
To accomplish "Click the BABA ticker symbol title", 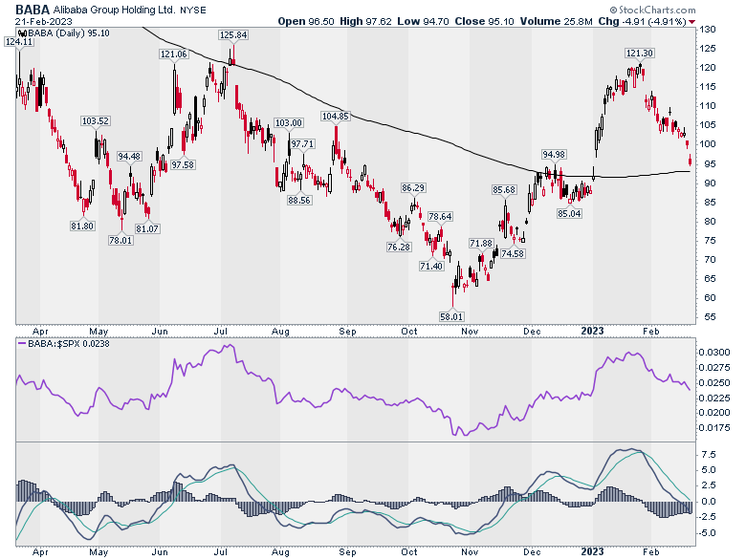I will click(x=33, y=9).
